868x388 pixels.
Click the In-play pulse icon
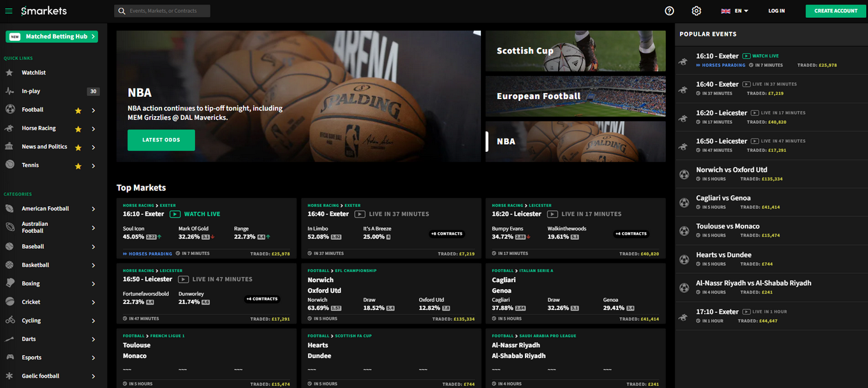[10, 91]
